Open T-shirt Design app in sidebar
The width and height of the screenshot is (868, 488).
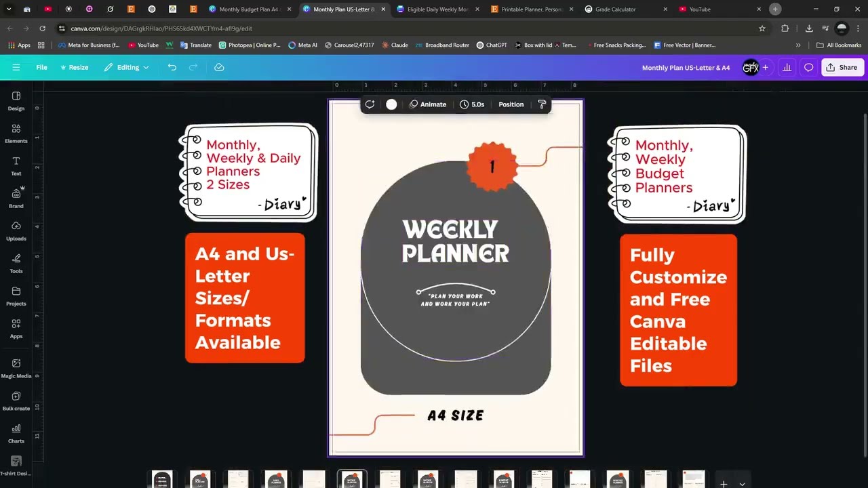tap(16, 466)
